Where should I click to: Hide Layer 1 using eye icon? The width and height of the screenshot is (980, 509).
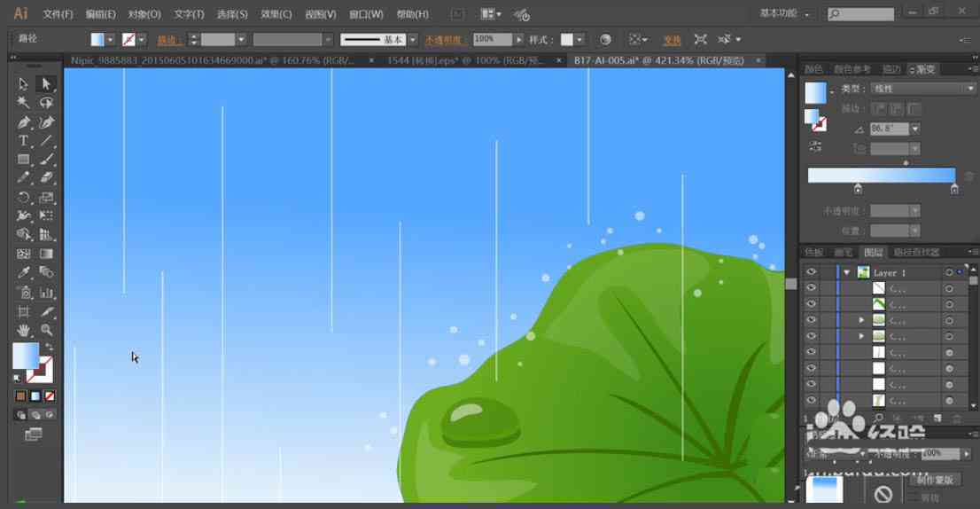coord(812,272)
